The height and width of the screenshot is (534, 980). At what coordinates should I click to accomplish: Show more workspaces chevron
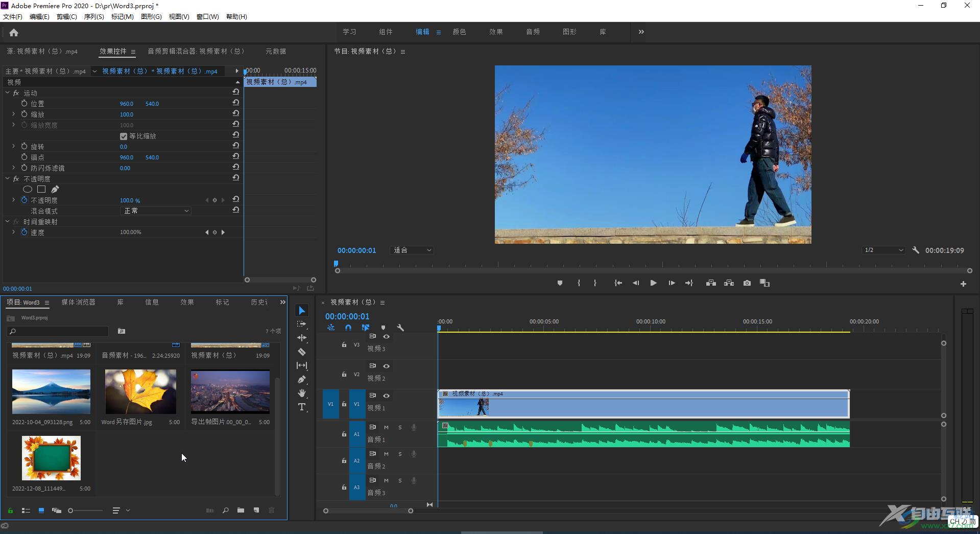point(641,32)
